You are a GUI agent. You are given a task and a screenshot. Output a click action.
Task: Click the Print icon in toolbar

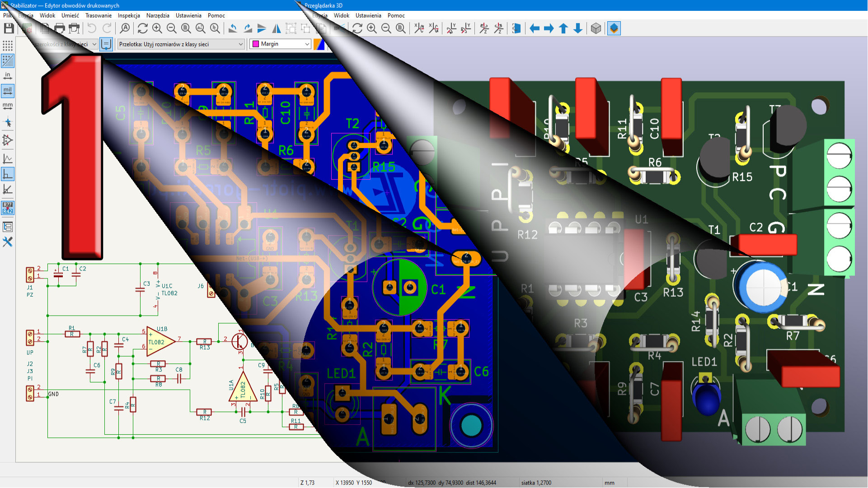(59, 28)
